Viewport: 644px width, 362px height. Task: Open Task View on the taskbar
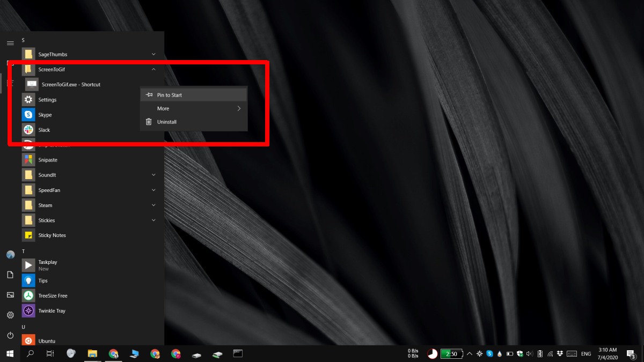coord(50,353)
